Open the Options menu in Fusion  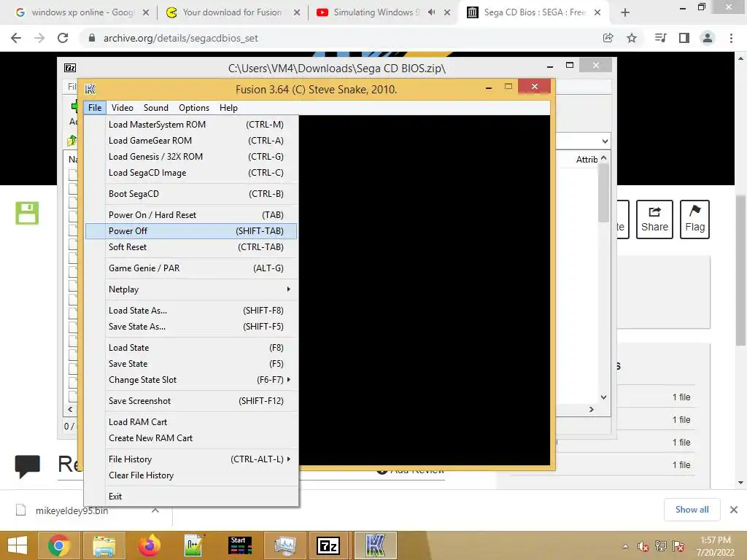coord(194,108)
